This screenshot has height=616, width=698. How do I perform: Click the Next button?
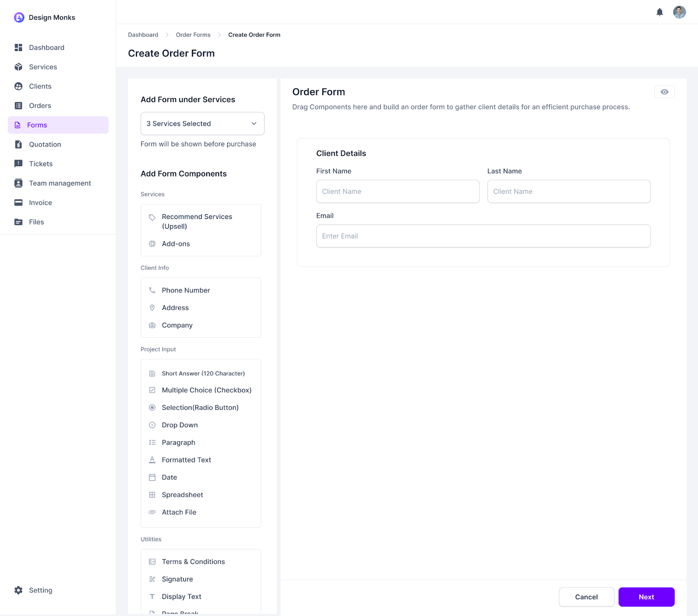pyautogui.click(x=646, y=597)
